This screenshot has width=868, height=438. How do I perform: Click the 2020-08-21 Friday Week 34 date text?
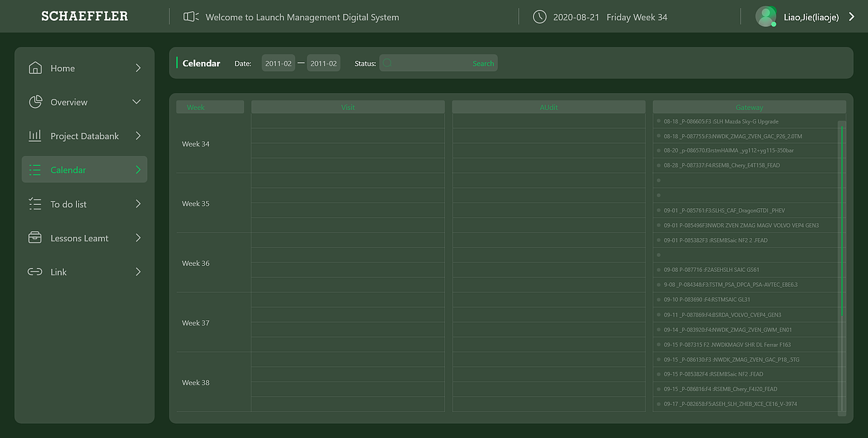coord(610,17)
